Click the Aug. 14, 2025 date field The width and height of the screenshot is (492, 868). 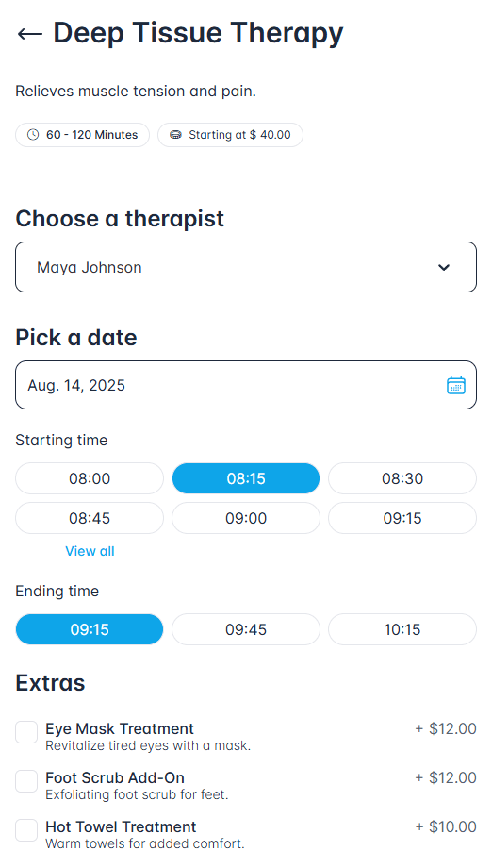point(246,385)
